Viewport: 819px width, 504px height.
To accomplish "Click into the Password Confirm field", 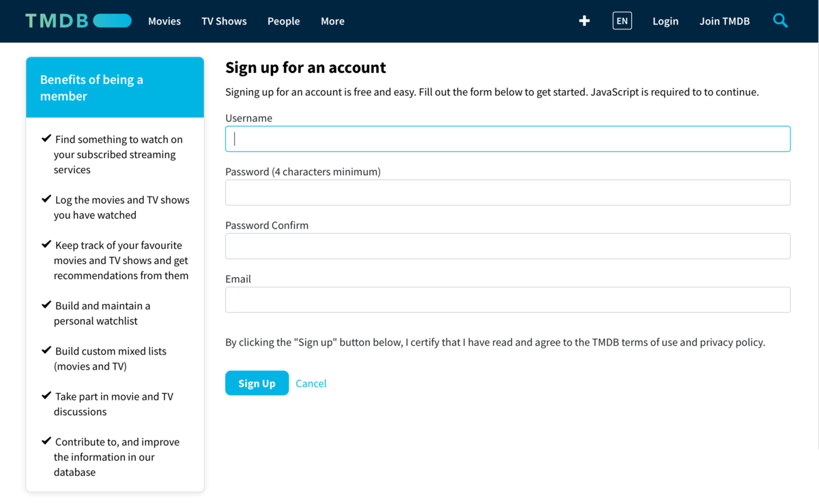I will 507,246.
